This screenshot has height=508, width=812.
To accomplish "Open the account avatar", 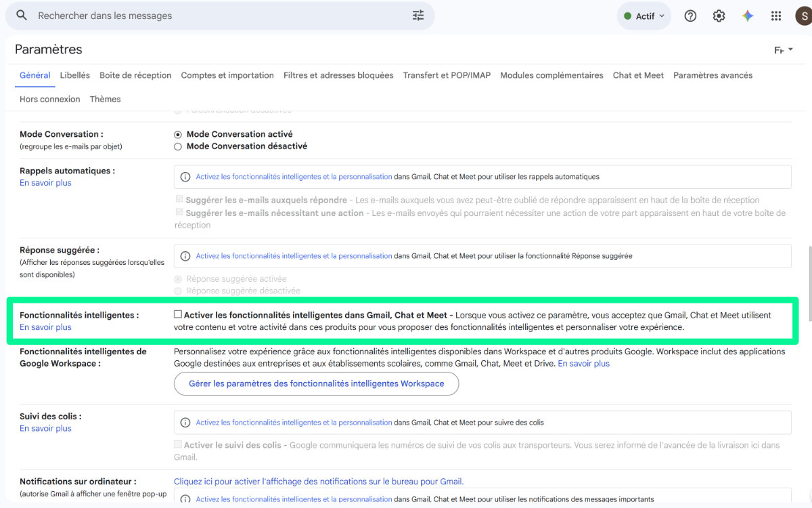I will [x=804, y=16].
